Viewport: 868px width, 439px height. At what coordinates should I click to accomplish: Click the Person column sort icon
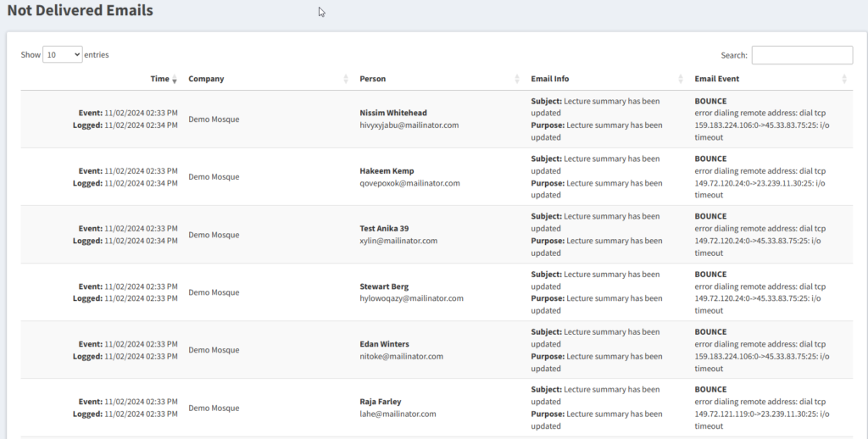click(517, 79)
